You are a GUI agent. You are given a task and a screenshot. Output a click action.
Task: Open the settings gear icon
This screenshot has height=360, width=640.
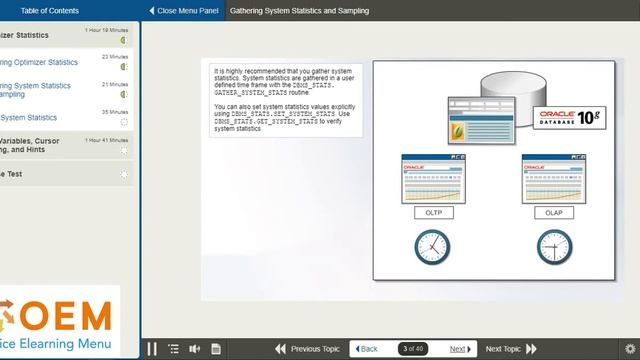coord(630,349)
